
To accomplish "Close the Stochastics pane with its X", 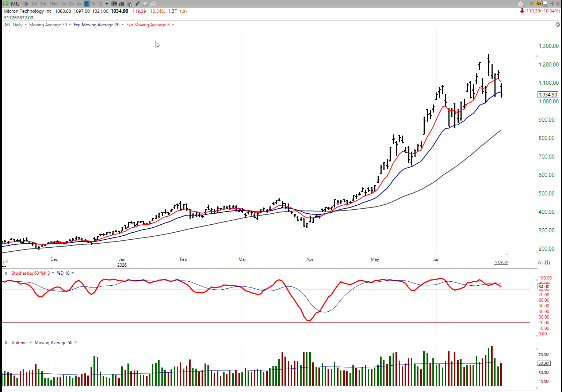I will (x=6, y=273).
